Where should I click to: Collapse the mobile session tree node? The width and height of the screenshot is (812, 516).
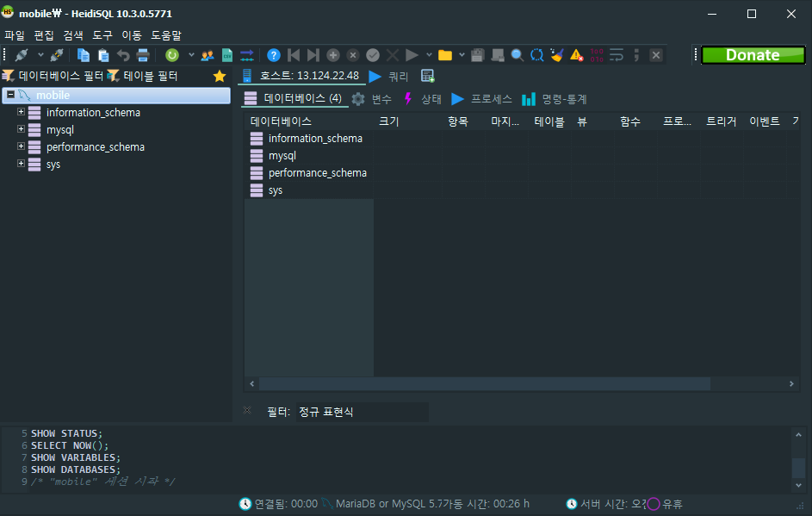(10, 94)
